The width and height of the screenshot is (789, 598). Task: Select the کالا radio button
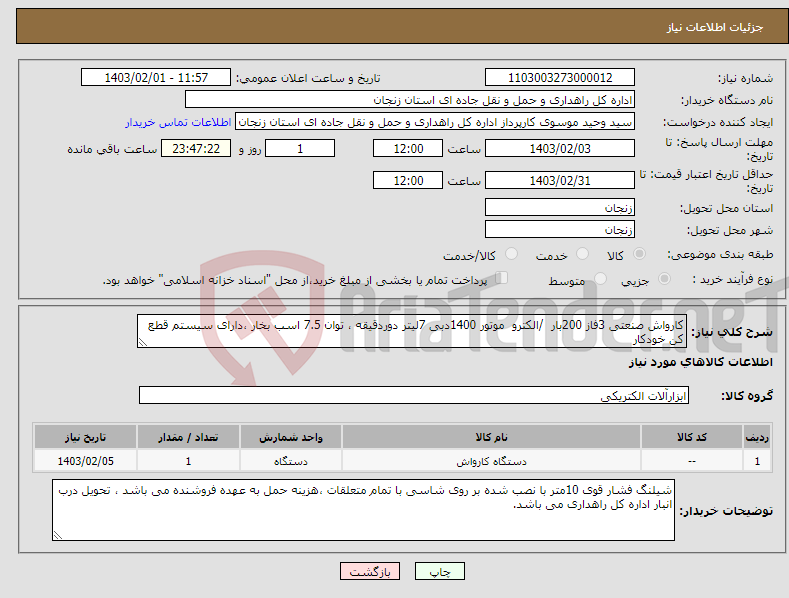639,254
